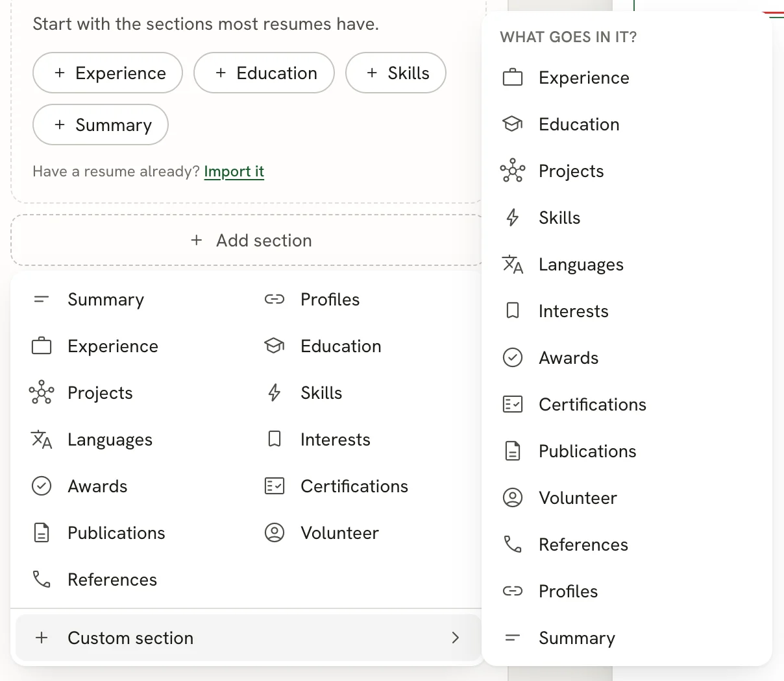Click the Publications icon in the What goes in it panel
Image resolution: width=784 pixels, height=681 pixels.
pyautogui.click(x=513, y=451)
